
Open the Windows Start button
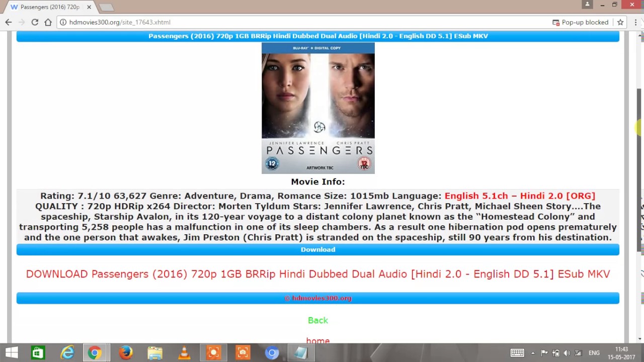[11, 352]
